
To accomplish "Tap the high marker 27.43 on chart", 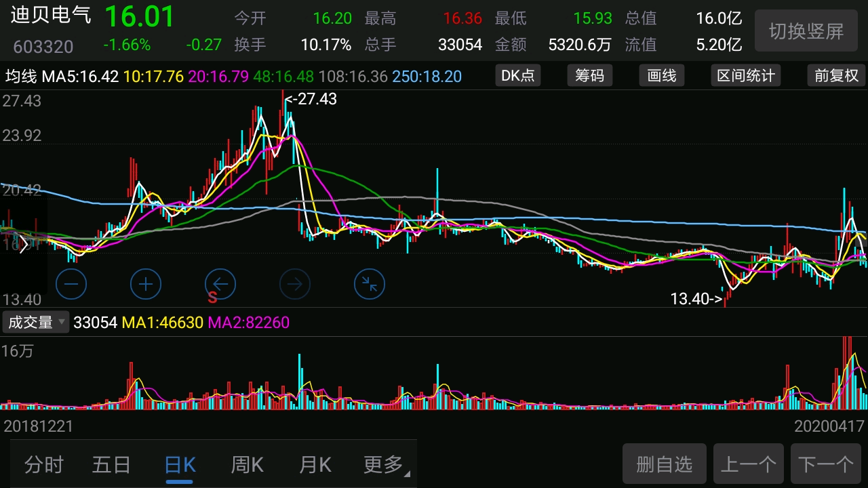I will click(311, 100).
